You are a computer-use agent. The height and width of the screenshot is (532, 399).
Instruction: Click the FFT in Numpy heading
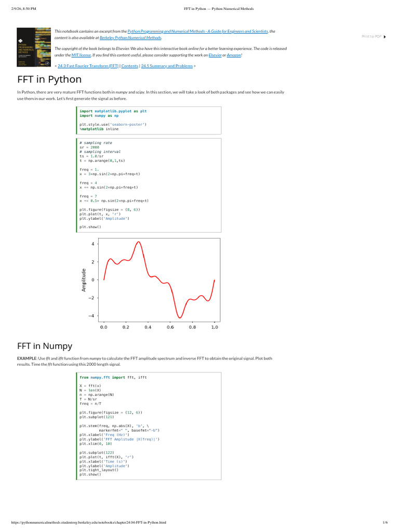[x=45, y=345]
